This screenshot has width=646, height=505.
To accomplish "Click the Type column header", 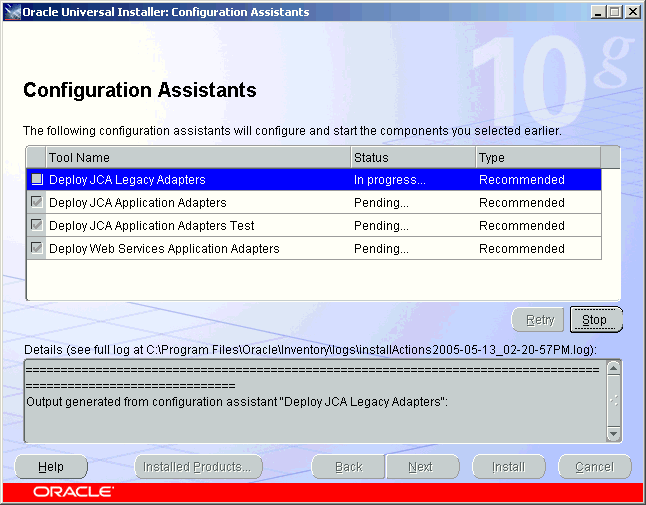I will pyautogui.click(x=538, y=157).
